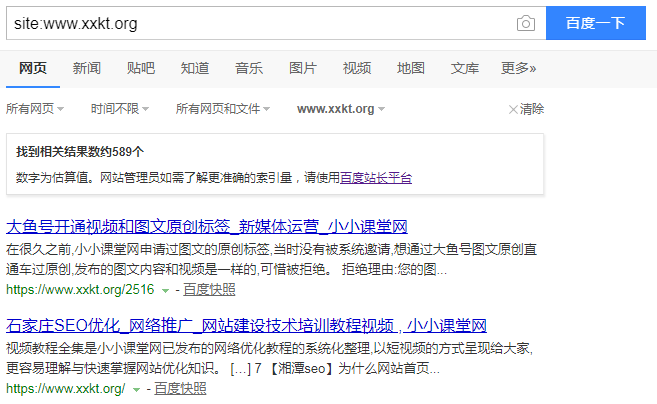Open 百度快照 for the xxkt.org/2516 result
The height and width of the screenshot is (404, 657).
click(209, 290)
